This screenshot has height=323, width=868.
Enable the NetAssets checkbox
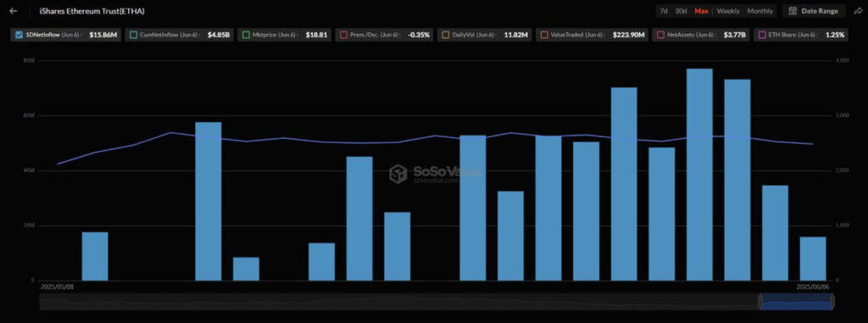tap(660, 35)
